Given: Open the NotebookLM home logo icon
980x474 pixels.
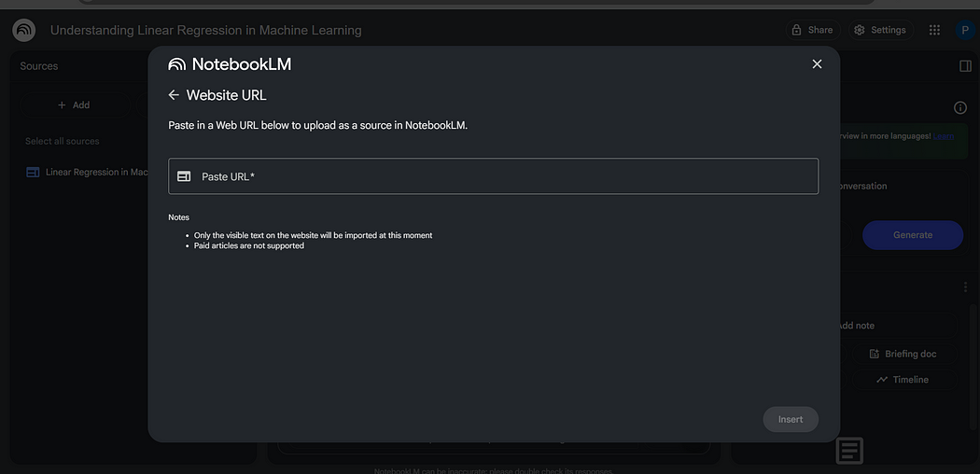Looking at the screenshot, I should [x=23, y=30].
